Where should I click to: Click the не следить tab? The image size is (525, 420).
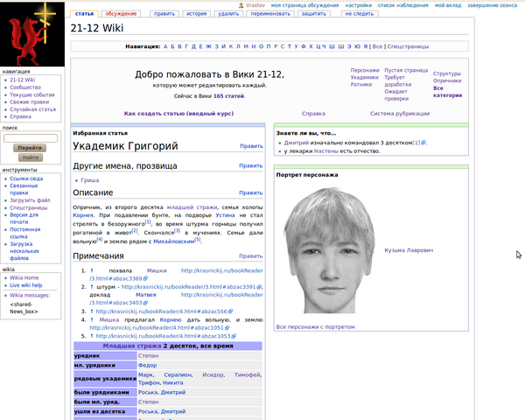[x=360, y=14]
